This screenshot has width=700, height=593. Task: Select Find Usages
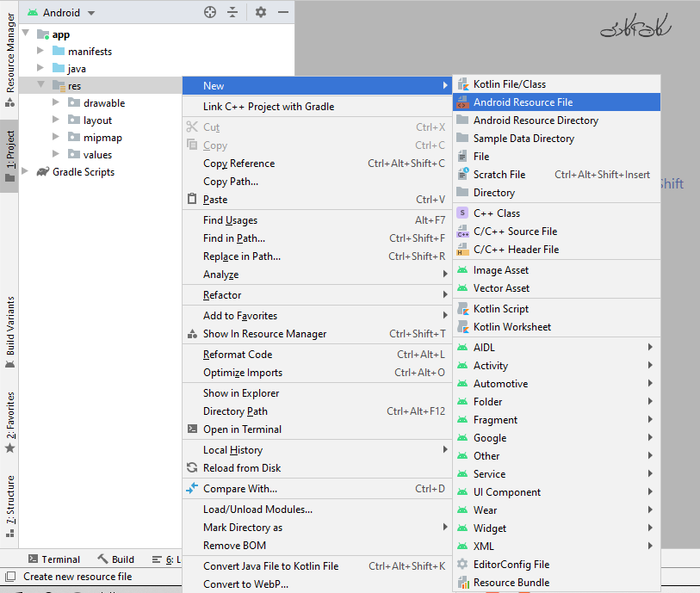pyautogui.click(x=318, y=220)
